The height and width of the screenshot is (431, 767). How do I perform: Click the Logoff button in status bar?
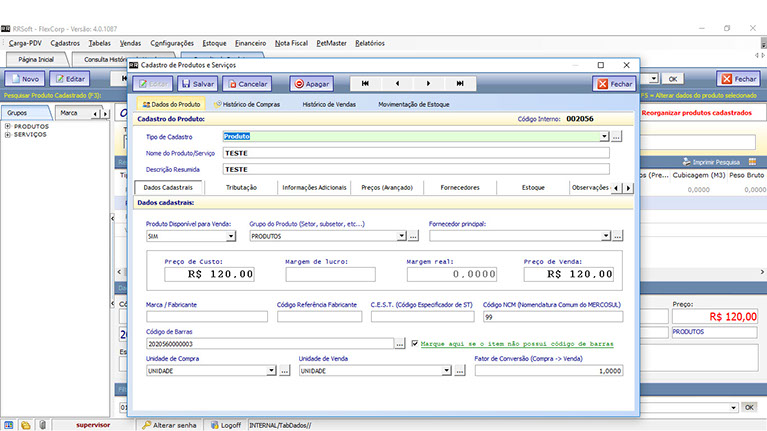tap(226, 425)
